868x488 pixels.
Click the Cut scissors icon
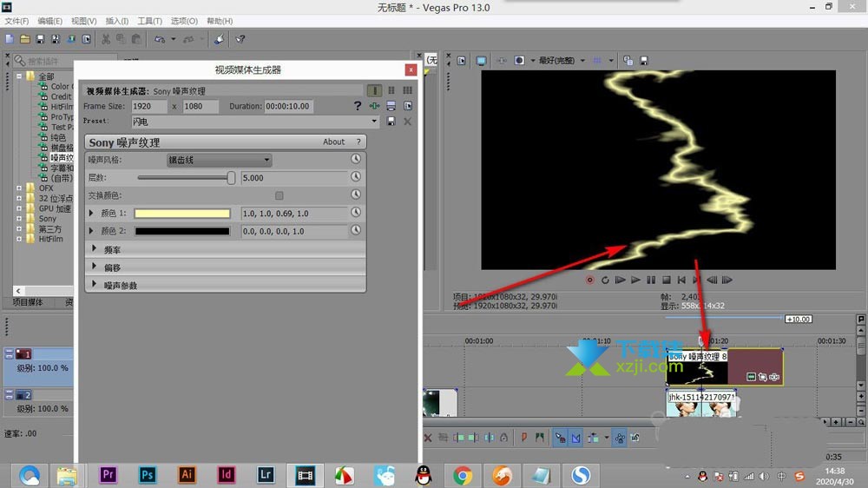point(106,39)
